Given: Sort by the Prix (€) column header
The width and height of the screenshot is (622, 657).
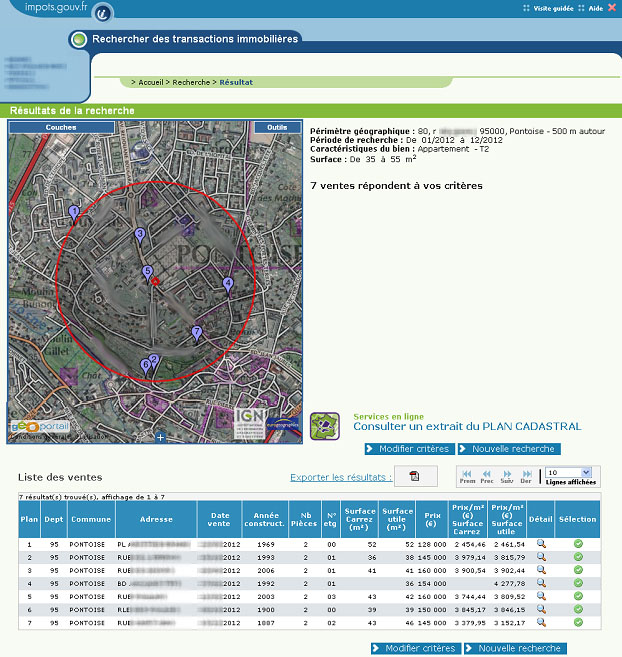Looking at the screenshot, I should coord(432,520).
